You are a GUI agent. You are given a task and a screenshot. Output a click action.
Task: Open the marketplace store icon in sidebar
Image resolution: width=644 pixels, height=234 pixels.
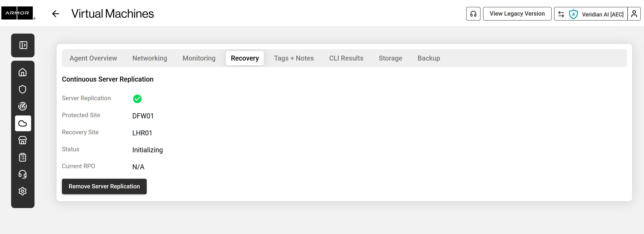click(x=23, y=140)
